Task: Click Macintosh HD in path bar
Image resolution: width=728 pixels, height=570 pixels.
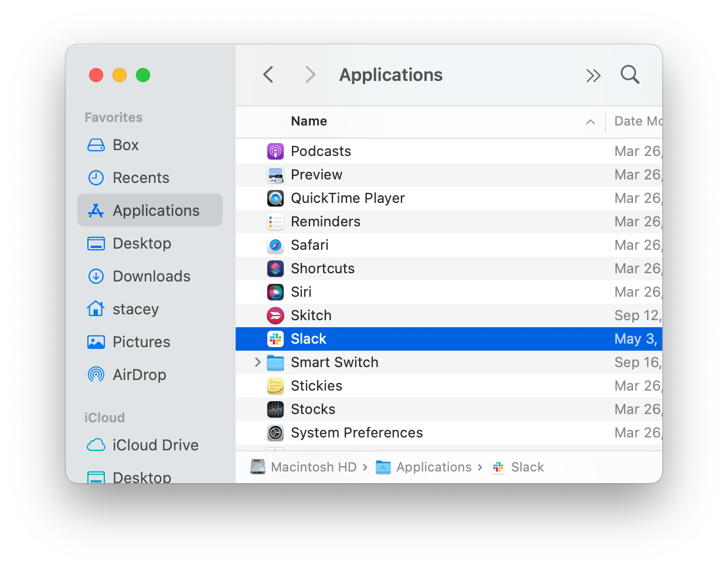Action: click(x=313, y=467)
